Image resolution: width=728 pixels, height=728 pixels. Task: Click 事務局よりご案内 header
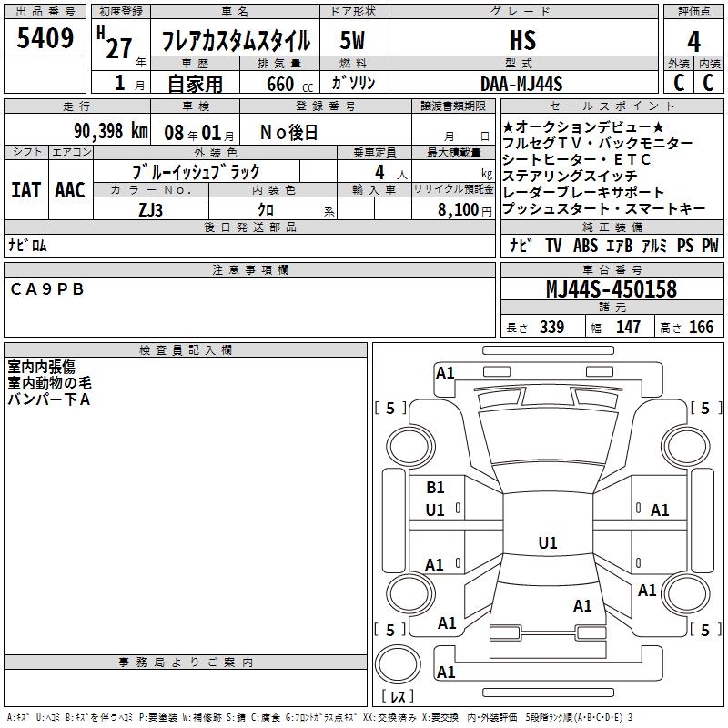click(186, 662)
